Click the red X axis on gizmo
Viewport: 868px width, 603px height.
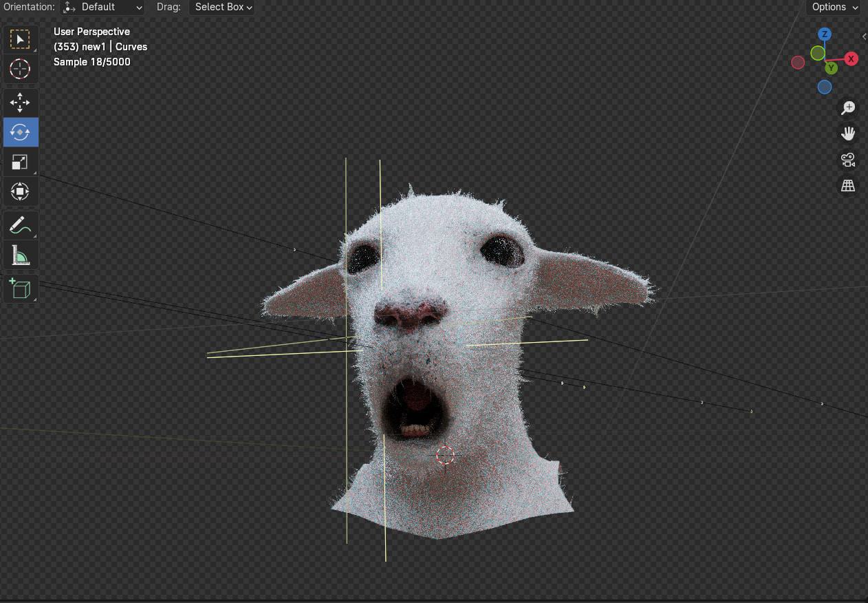coord(851,59)
